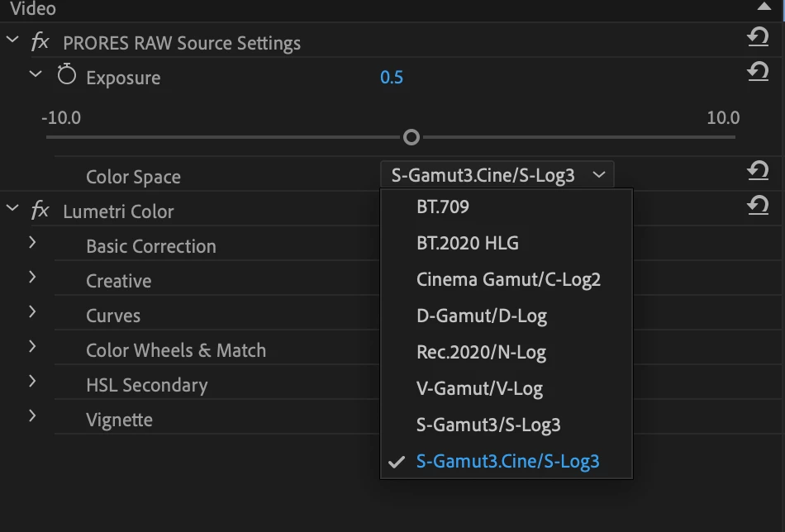Click the Color Space label

point(133,177)
